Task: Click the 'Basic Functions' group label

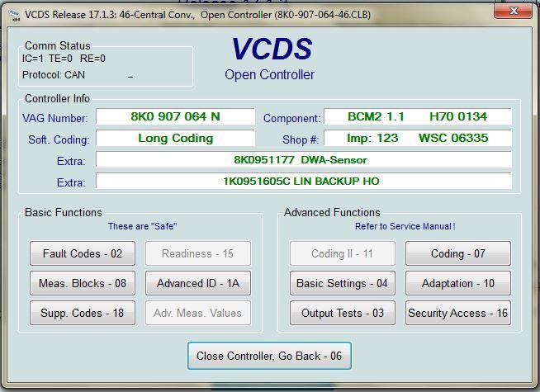Action: click(64, 212)
